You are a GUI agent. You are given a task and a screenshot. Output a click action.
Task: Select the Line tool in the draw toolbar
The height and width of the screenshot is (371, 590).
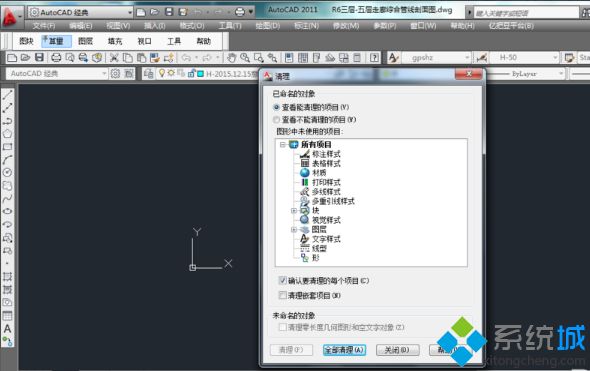(8, 94)
